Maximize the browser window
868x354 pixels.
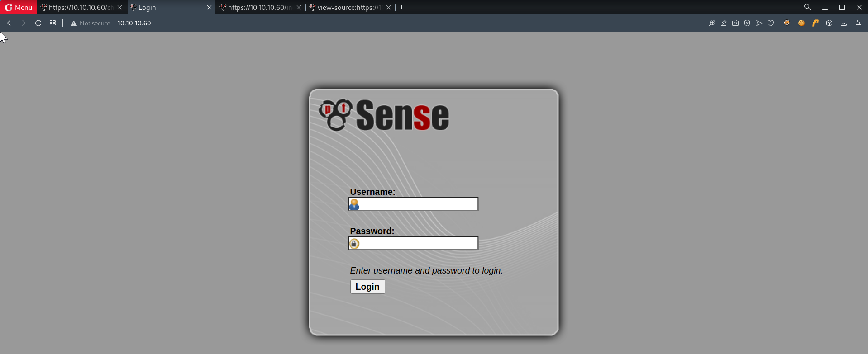(x=842, y=8)
